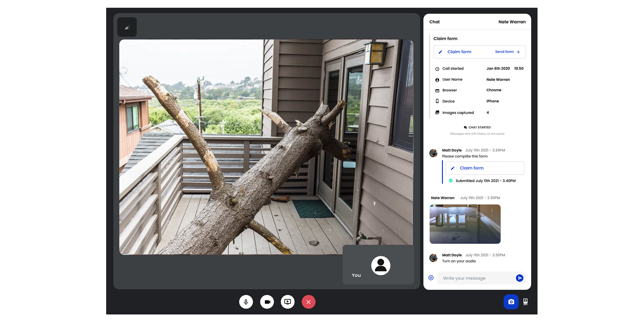This screenshot has width=644, height=322.
Task: End the call with the red X button
Action: [309, 302]
